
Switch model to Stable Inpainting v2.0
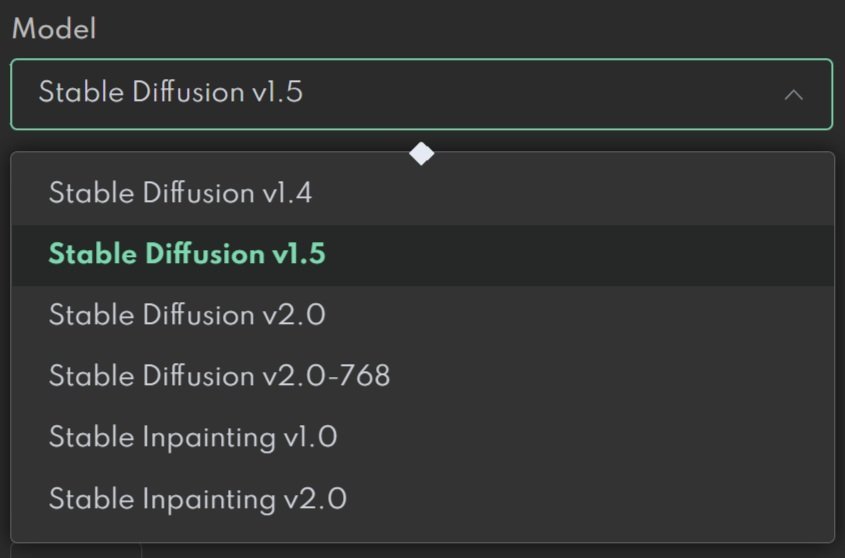422,499
